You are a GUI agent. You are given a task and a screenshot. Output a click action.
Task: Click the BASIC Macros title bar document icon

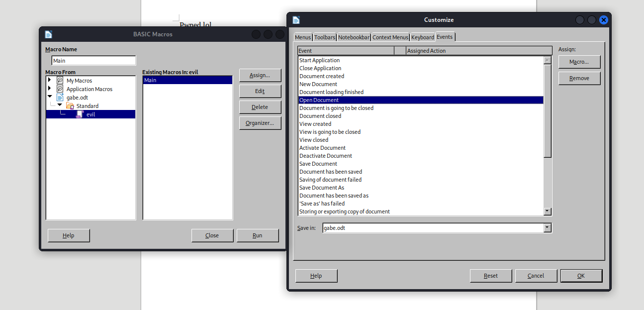(48, 34)
